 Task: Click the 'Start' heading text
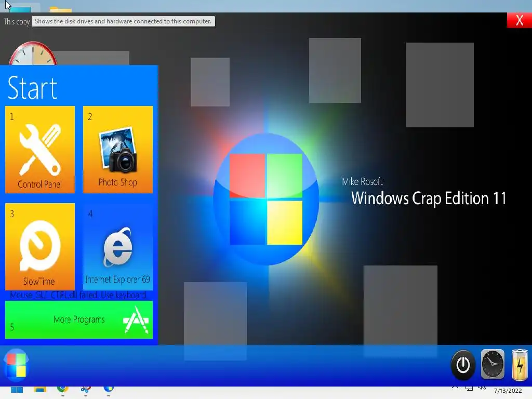click(32, 88)
